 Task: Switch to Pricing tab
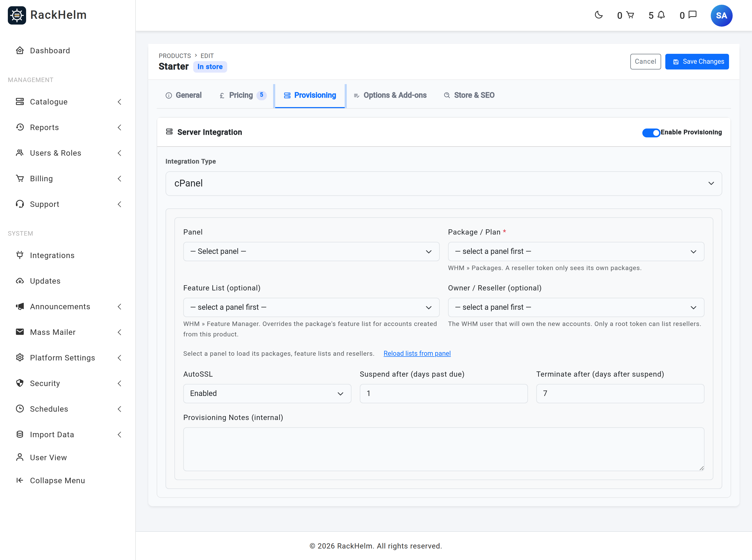[x=243, y=95]
